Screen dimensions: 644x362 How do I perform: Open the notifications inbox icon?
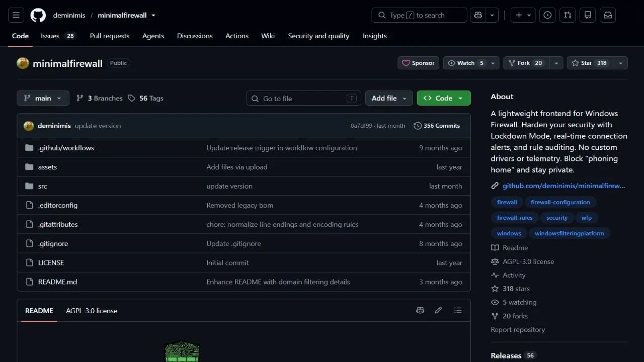point(608,15)
